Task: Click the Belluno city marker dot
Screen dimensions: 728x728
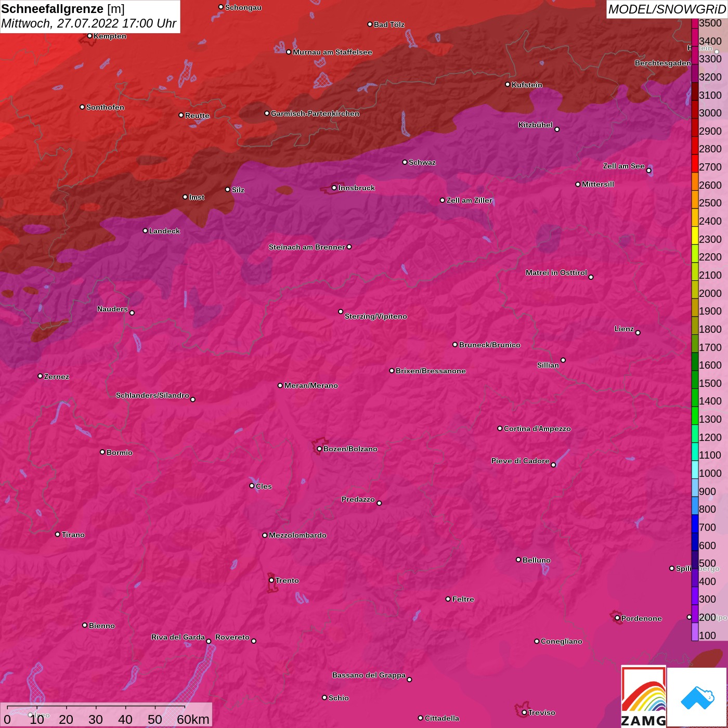Action: point(518,560)
